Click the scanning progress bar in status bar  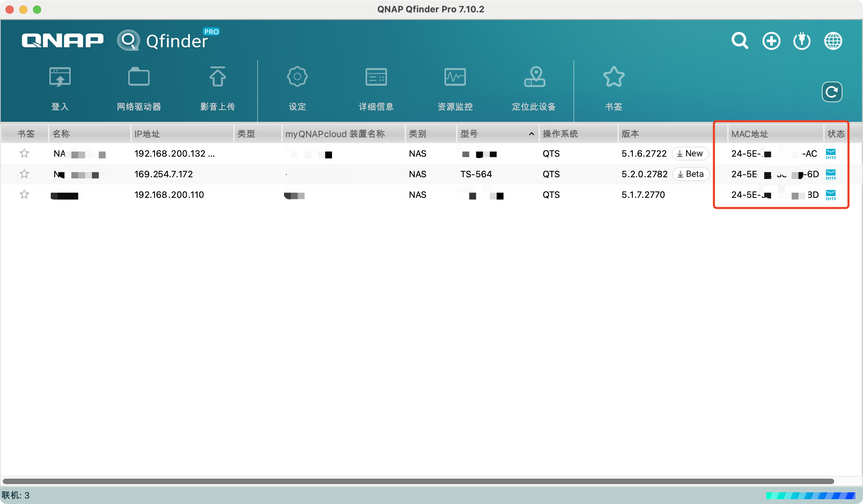(x=811, y=495)
